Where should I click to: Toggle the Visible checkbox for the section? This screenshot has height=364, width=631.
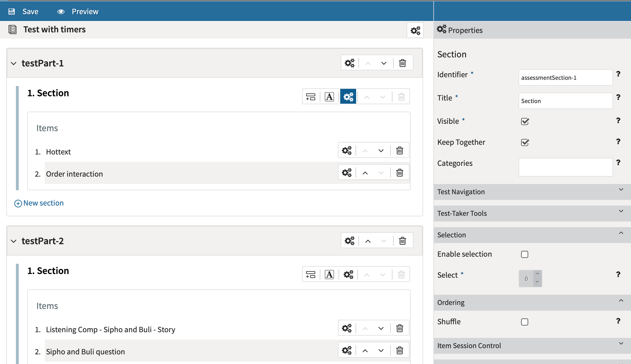pos(525,121)
